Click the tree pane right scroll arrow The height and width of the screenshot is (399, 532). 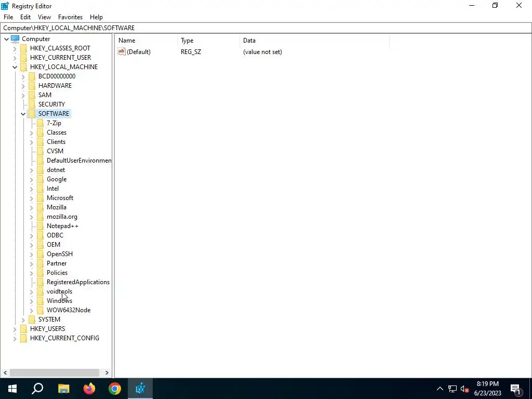pyautogui.click(x=107, y=373)
